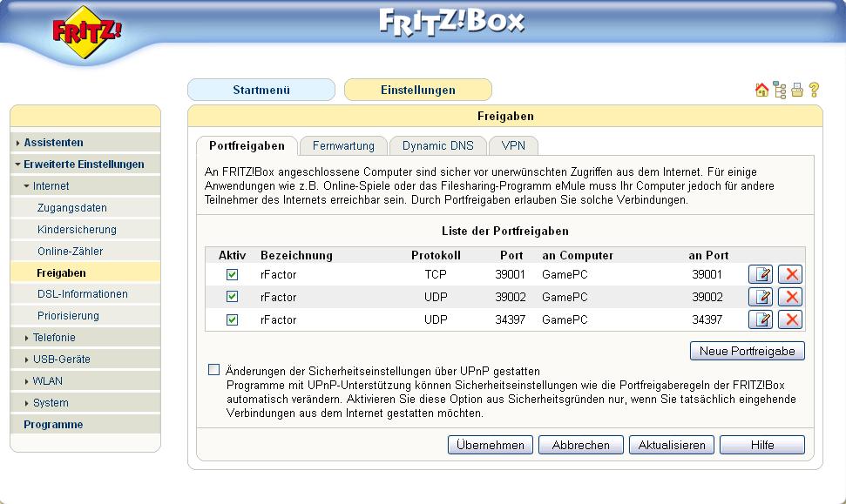This screenshot has height=504, width=846.
Task: Switch to the Fernwartung tab
Action: coord(343,145)
